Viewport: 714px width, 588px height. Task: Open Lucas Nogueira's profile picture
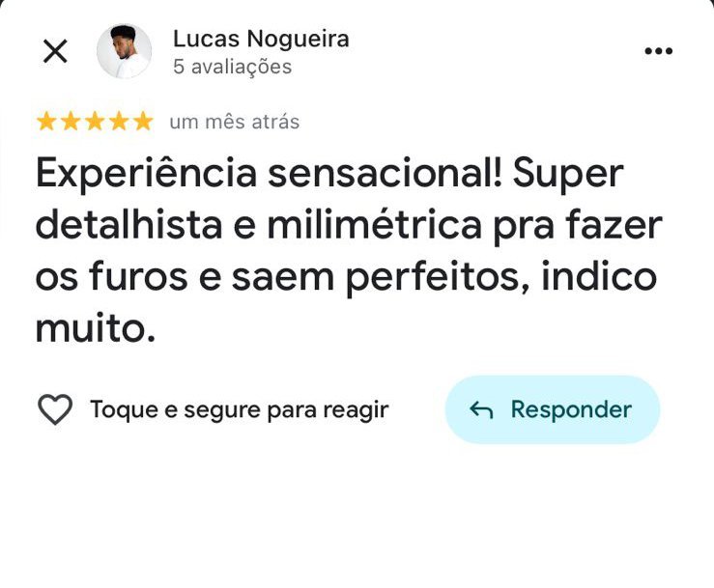pos(125,51)
